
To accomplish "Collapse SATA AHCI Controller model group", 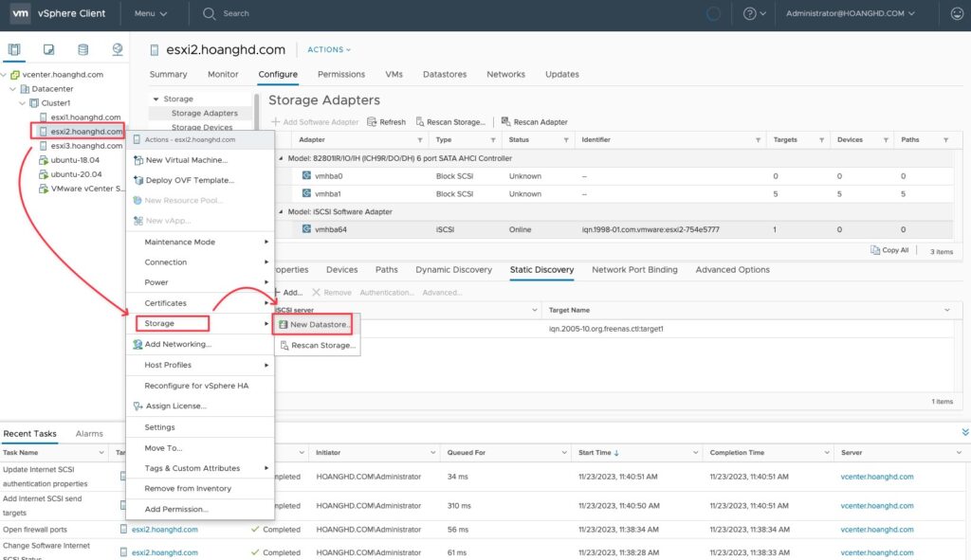I will tap(281, 158).
